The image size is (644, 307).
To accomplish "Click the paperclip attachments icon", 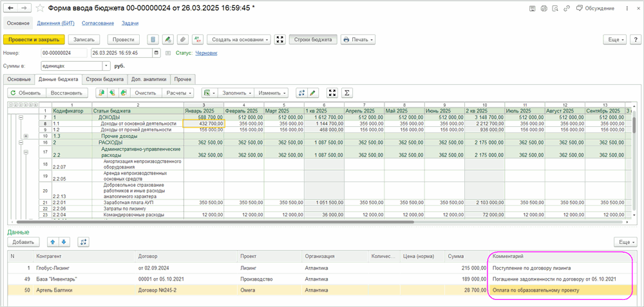I will (x=183, y=39).
